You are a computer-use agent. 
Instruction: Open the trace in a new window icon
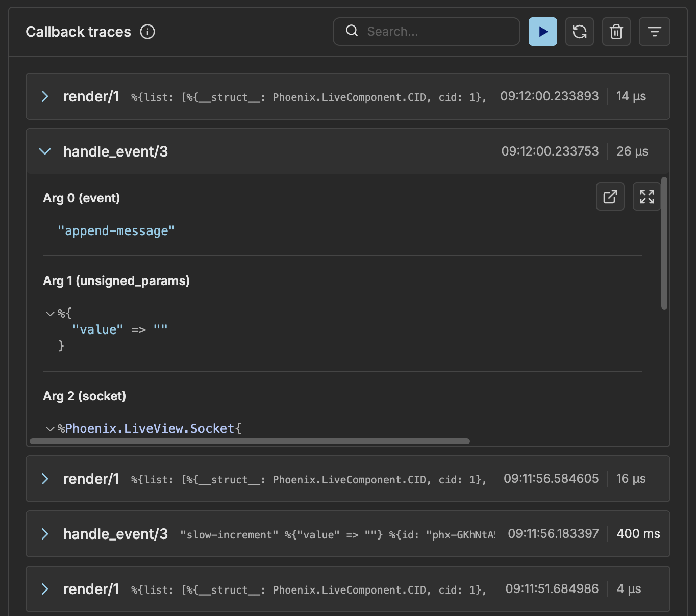(610, 197)
